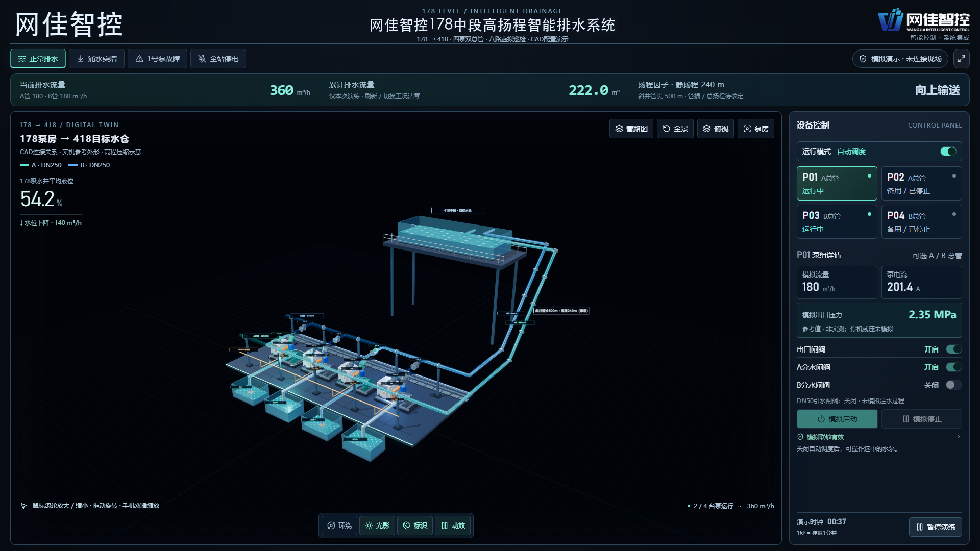Toggle 动效 animation effects
The height and width of the screenshot is (551, 980).
(453, 525)
